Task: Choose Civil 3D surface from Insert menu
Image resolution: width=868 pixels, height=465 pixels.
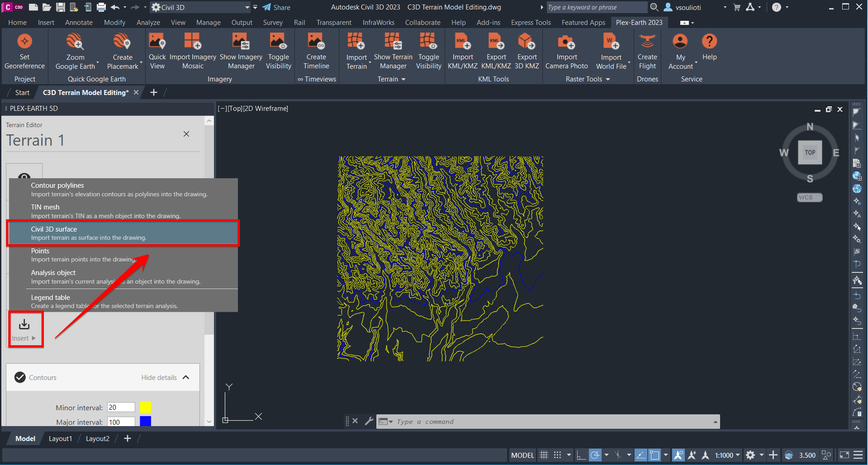Action: point(122,233)
